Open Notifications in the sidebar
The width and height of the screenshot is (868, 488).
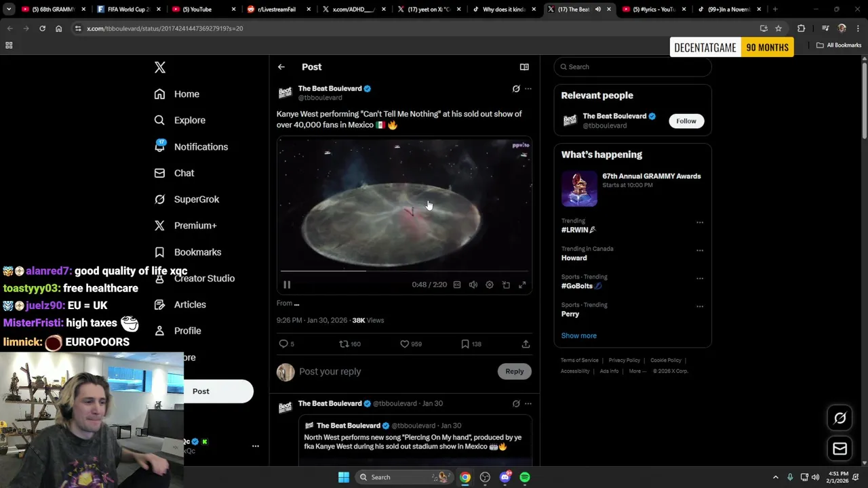pyautogui.click(x=201, y=147)
